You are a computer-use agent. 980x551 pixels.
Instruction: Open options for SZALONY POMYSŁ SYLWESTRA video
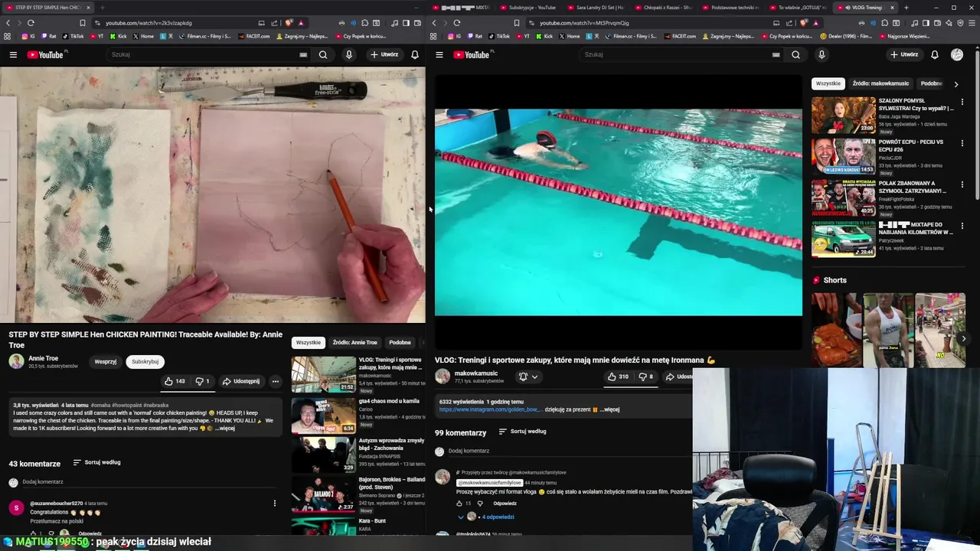962,102
